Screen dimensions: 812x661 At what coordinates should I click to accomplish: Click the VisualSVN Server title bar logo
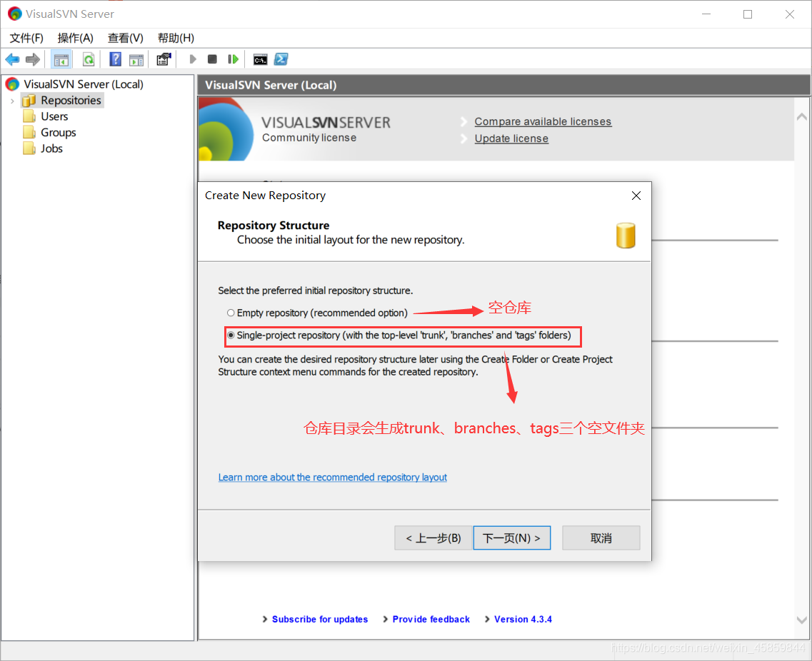click(14, 14)
